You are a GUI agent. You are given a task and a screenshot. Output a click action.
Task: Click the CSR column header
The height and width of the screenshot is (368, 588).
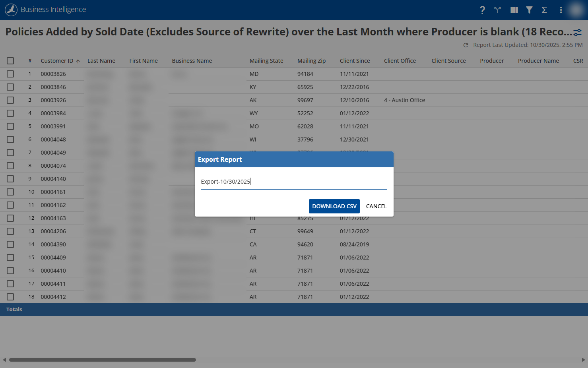click(578, 61)
